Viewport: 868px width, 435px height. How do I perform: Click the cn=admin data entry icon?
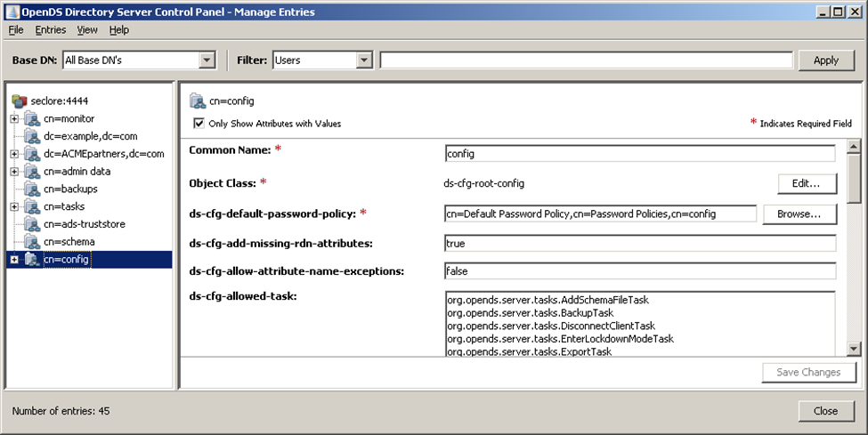click(x=32, y=172)
